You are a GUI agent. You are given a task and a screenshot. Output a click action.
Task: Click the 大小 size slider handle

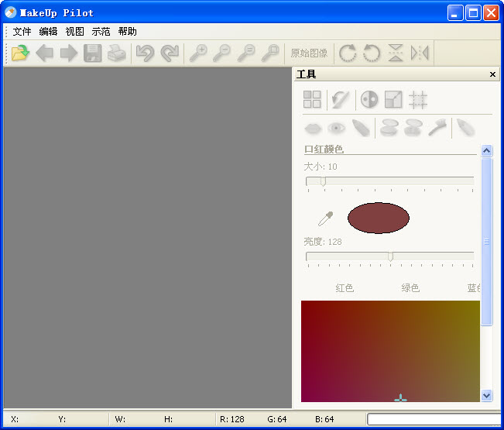pos(323,181)
